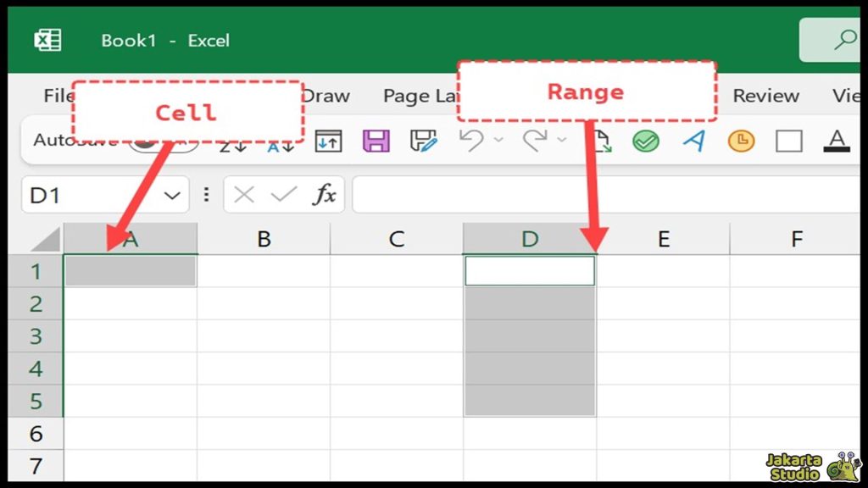Click the Insert Function fx button
The width and height of the screenshot is (868, 488).
[x=326, y=194]
